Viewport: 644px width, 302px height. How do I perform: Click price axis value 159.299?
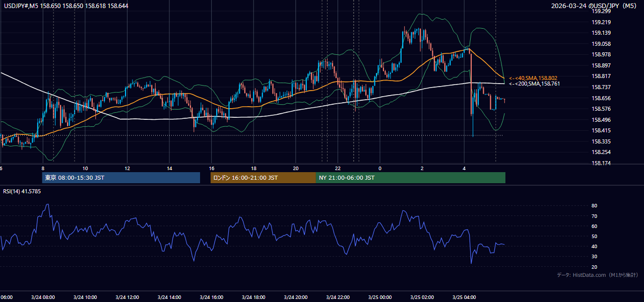coord(602,11)
